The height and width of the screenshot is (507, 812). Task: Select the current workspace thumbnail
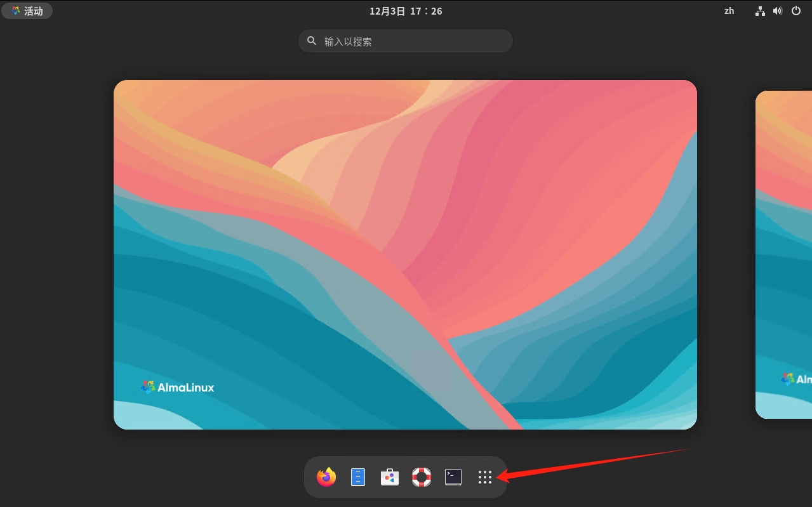405,254
